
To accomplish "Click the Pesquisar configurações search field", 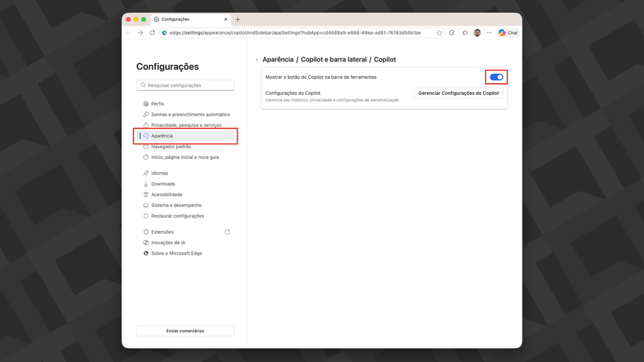I will click(x=185, y=84).
